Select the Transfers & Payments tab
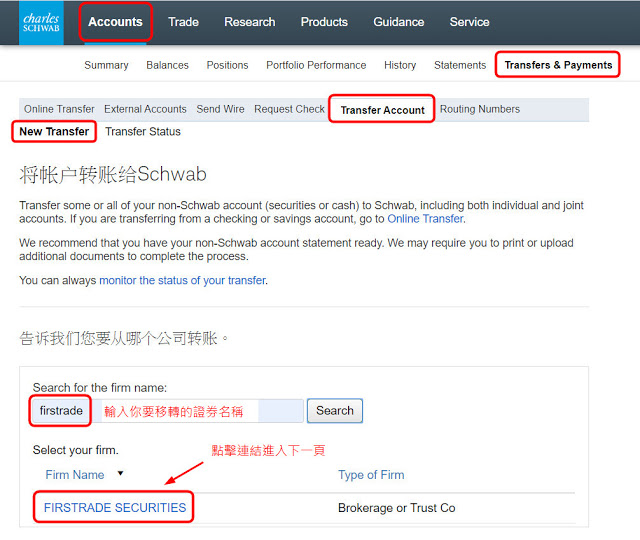 coord(558,65)
